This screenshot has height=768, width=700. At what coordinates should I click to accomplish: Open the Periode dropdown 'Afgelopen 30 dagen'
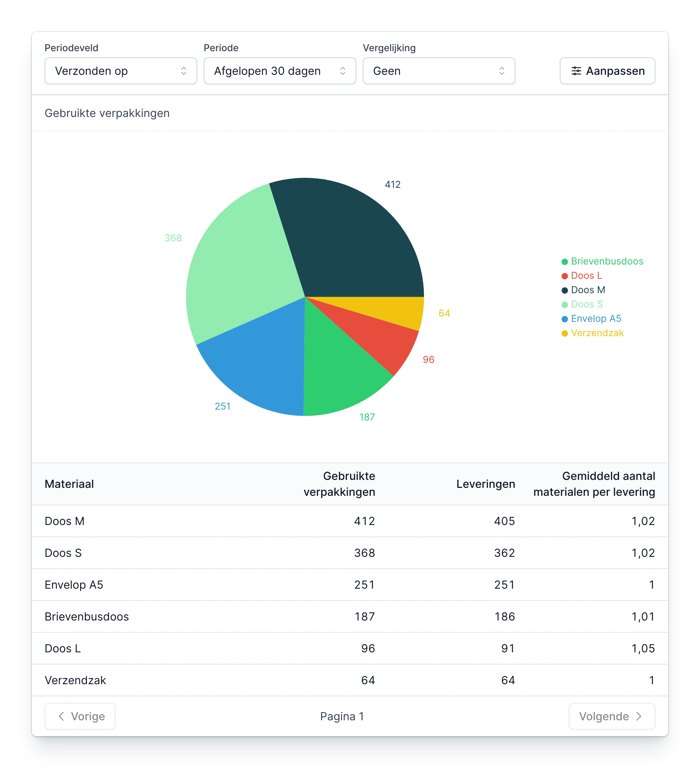tap(279, 71)
